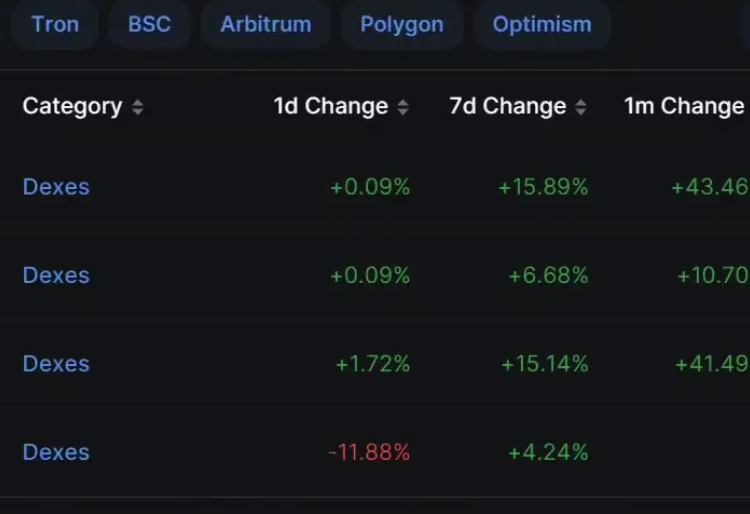Click the 1m Change column header text
Image resolution: width=750 pixels, height=514 pixels.
click(684, 106)
